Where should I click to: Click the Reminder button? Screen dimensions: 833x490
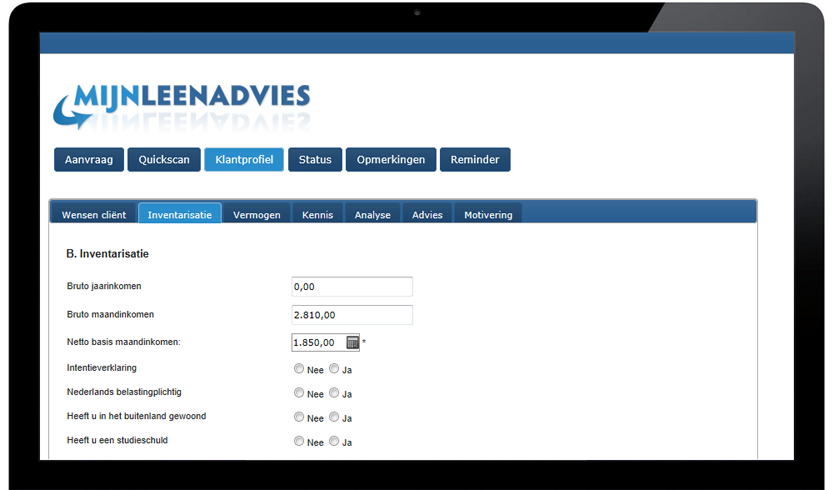pos(475,160)
